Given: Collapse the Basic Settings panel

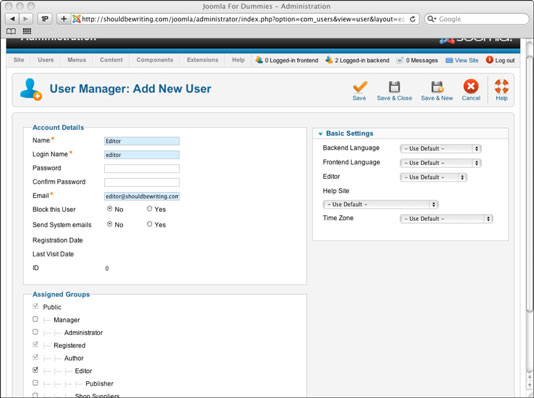Looking at the screenshot, I should pos(320,134).
